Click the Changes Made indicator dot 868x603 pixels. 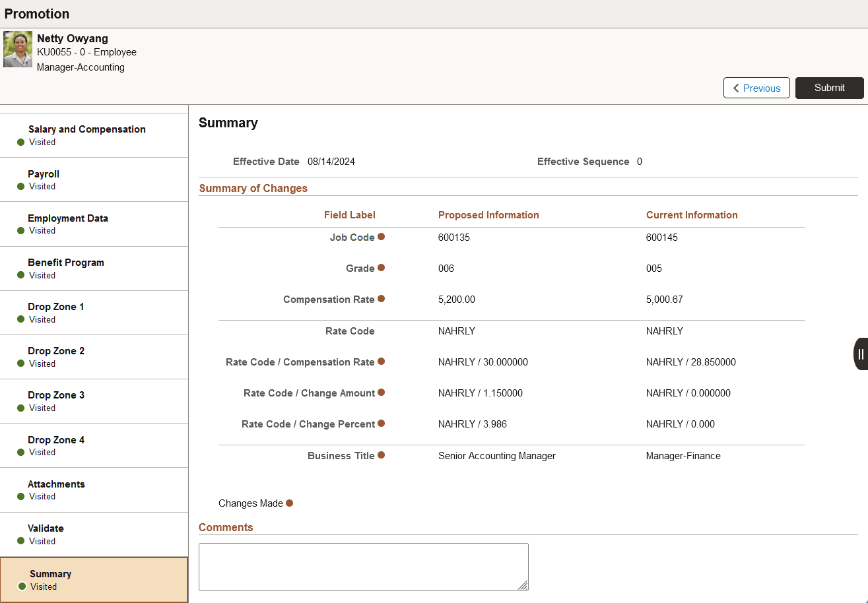click(289, 503)
